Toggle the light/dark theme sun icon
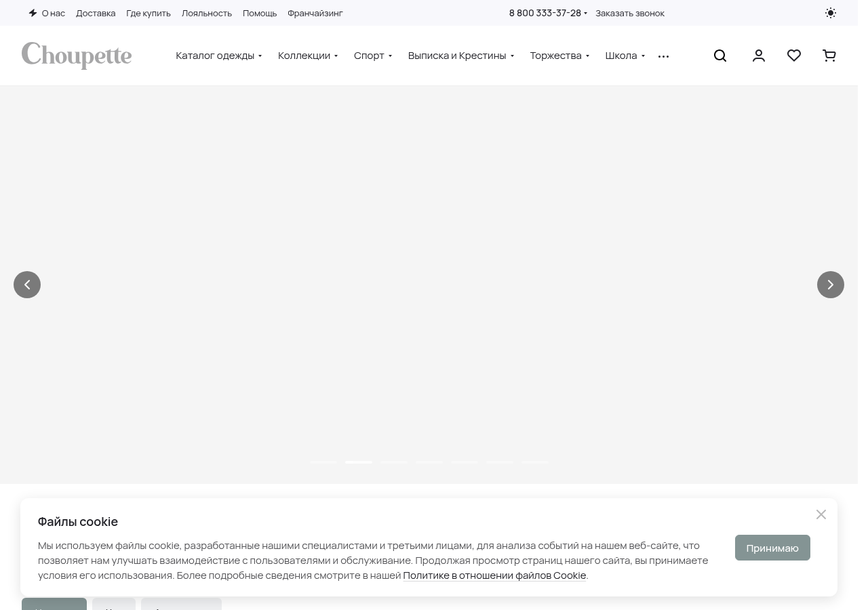Image resolution: width=868 pixels, height=610 pixels. (831, 13)
